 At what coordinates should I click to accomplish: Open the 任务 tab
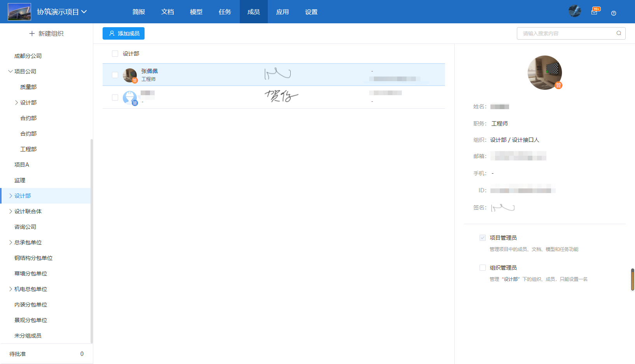225,12
